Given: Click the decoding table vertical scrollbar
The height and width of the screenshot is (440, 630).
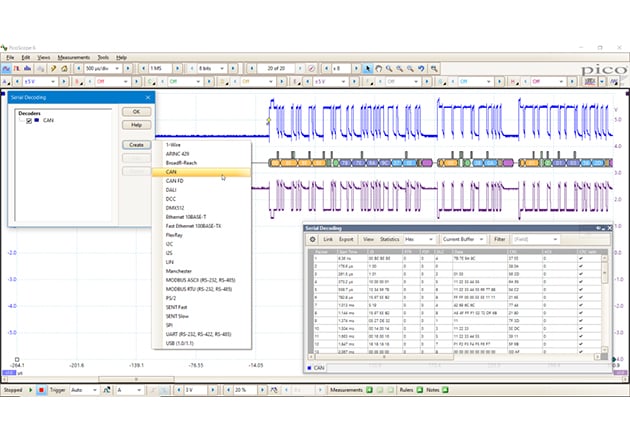Looking at the screenshot, I should point(604,273).
